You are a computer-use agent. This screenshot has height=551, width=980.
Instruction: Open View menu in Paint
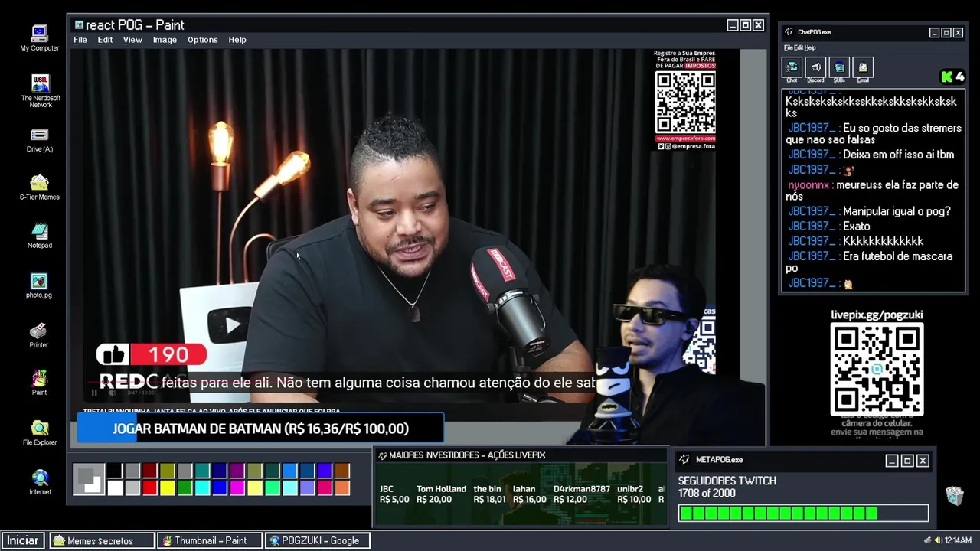pyautogui.click(x=132, y=40)
